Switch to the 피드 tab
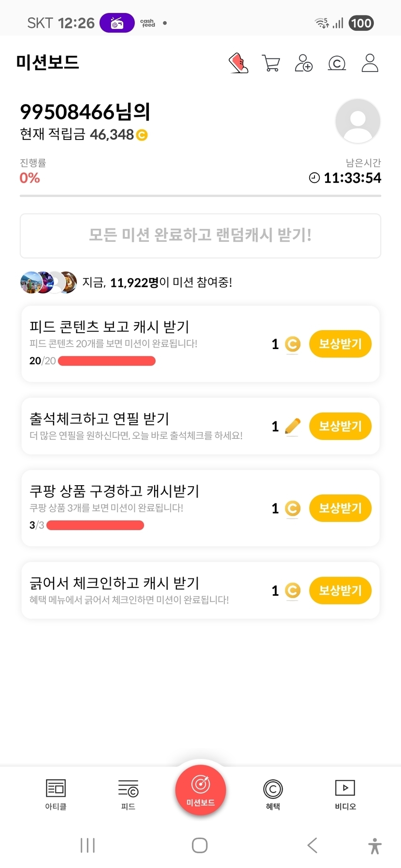 128,794
